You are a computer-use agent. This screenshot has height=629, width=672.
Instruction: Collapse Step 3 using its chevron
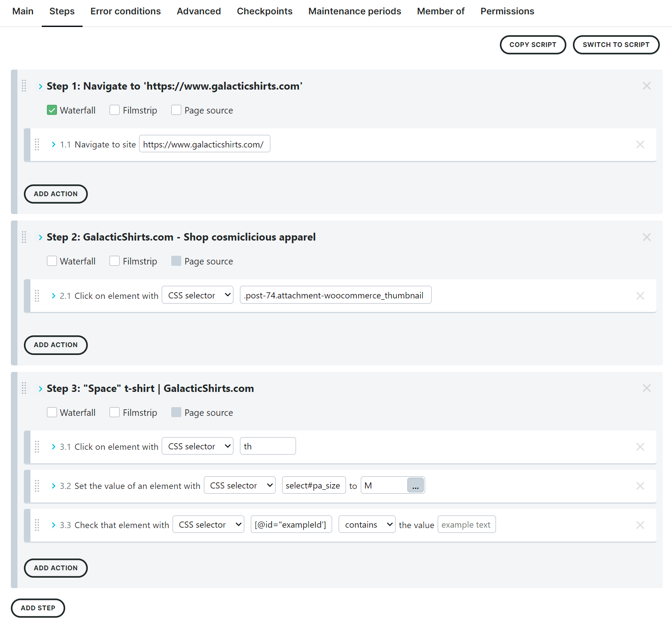(40, 388)
